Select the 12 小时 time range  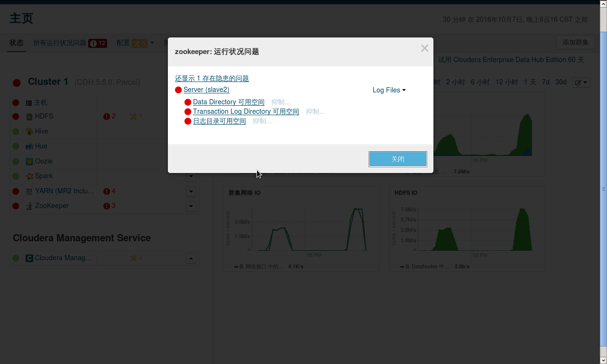point(506,82)
